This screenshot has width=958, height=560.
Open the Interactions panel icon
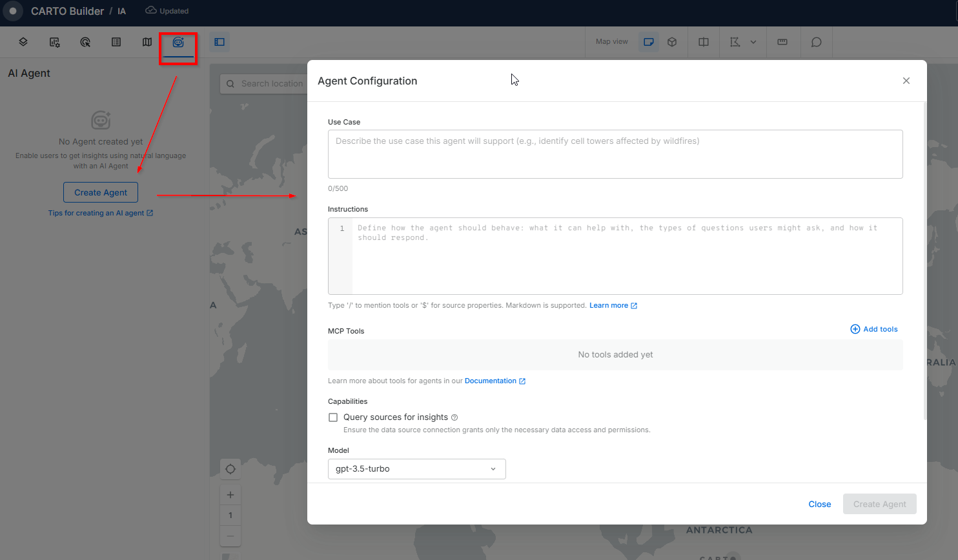click(x=85, y=42)
